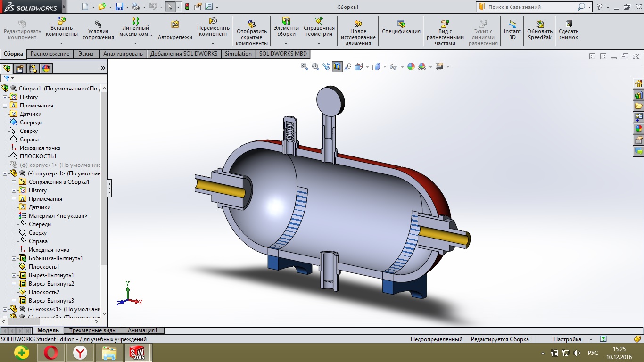Toggle the selection cursor tool
Image resolution: width=644 pixels, height=362 pixels.
pos(170,7)
